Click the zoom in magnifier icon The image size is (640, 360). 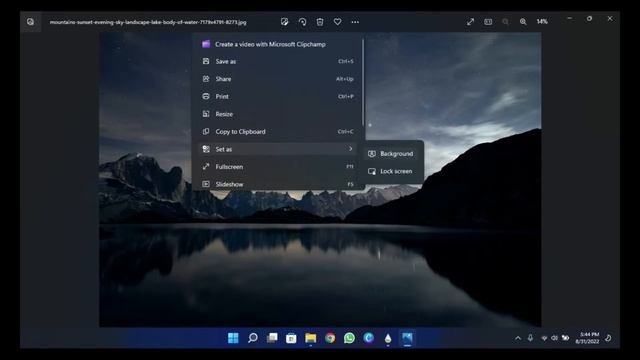(x=523, y=22)
